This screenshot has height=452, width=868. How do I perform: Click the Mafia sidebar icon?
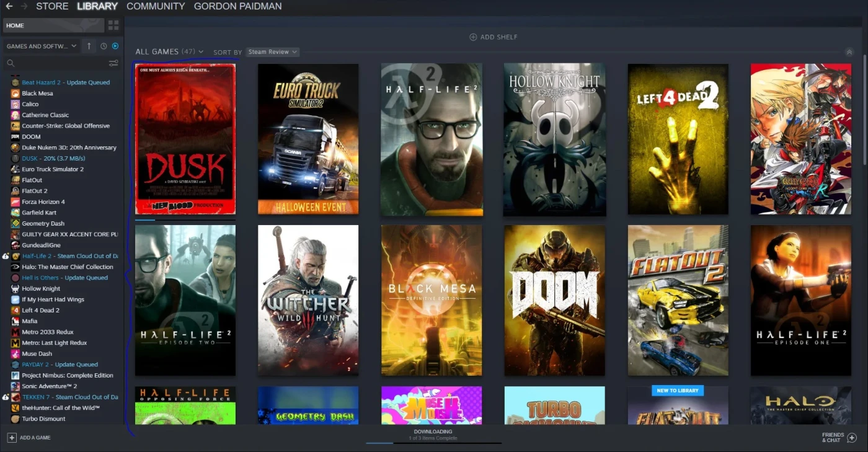(x=15, y=321)
